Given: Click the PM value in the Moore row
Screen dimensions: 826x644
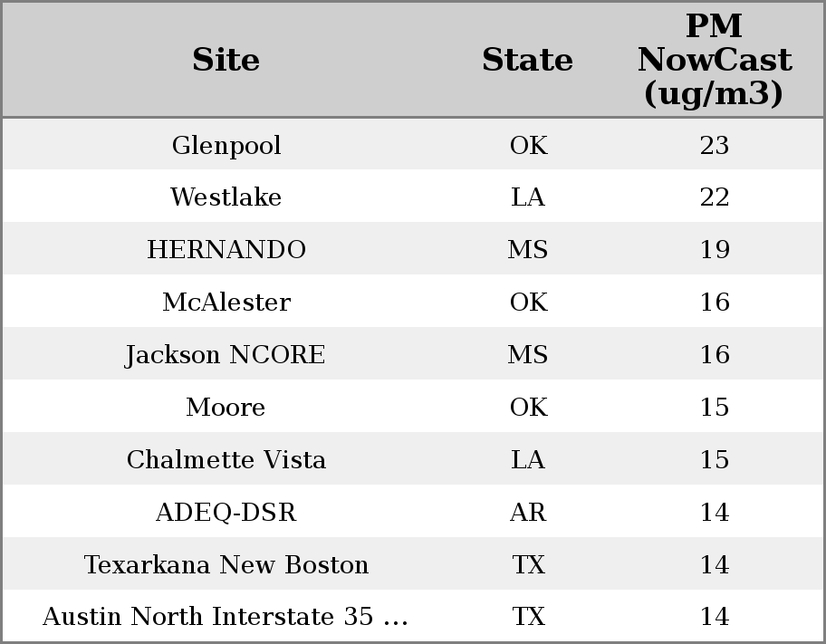Looking at the screenshot, I should pos(715,408).
